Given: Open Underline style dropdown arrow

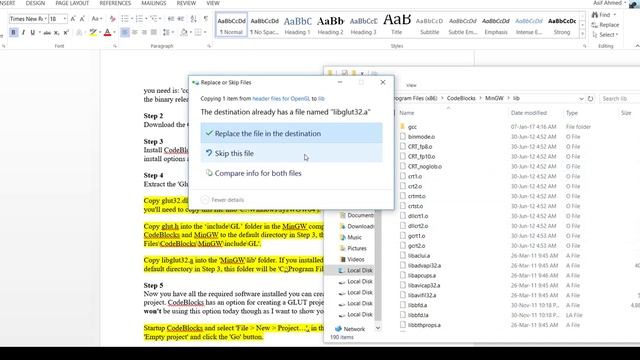Looking at the screenshot, I should pyautogui.click(x=39, y=32).
